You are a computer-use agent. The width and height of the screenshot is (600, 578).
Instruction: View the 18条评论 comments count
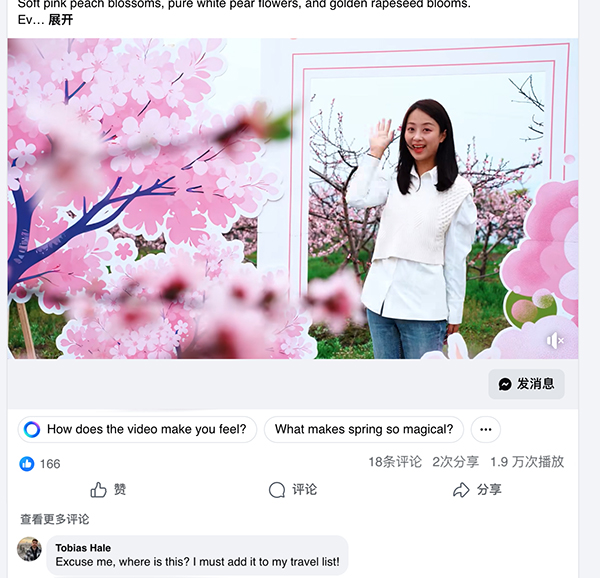point(395,462)
